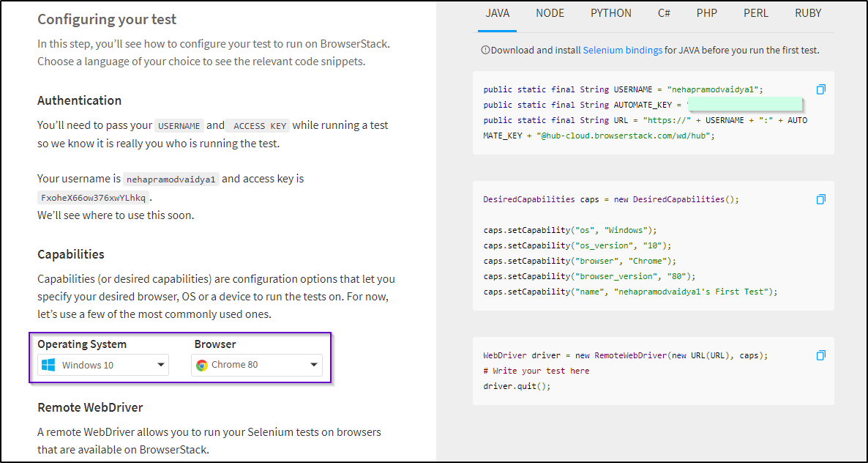Viewport: 868px width, 463px height.
Task: Switch to the NODE tab
Action: point(550,12)
